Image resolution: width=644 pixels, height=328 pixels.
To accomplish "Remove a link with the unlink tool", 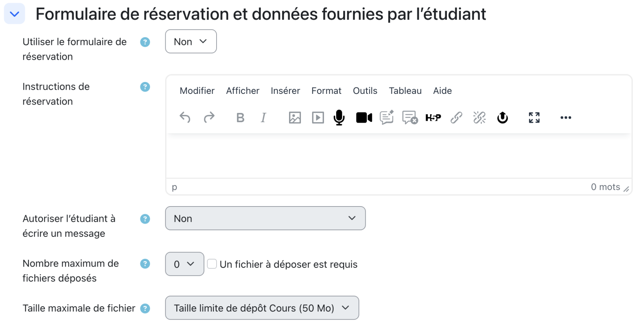I will pyautogui.click(x=479, y=118).
